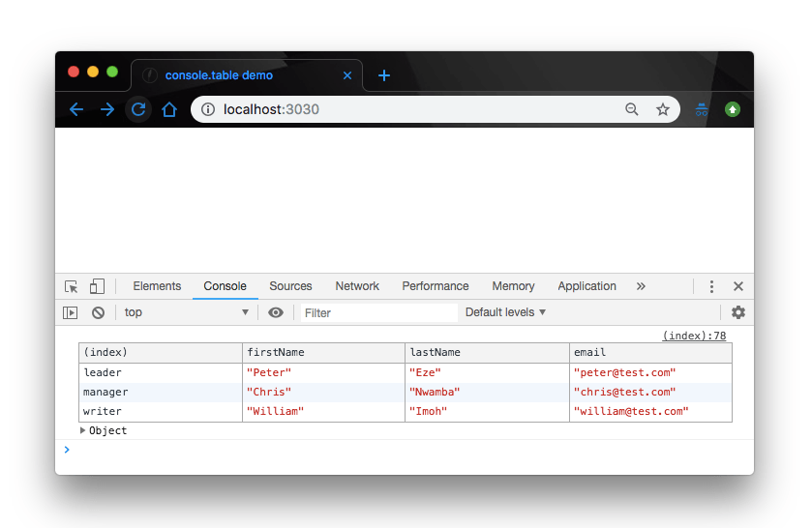Bookmark this page with the star icon

(x=662, y=109)
